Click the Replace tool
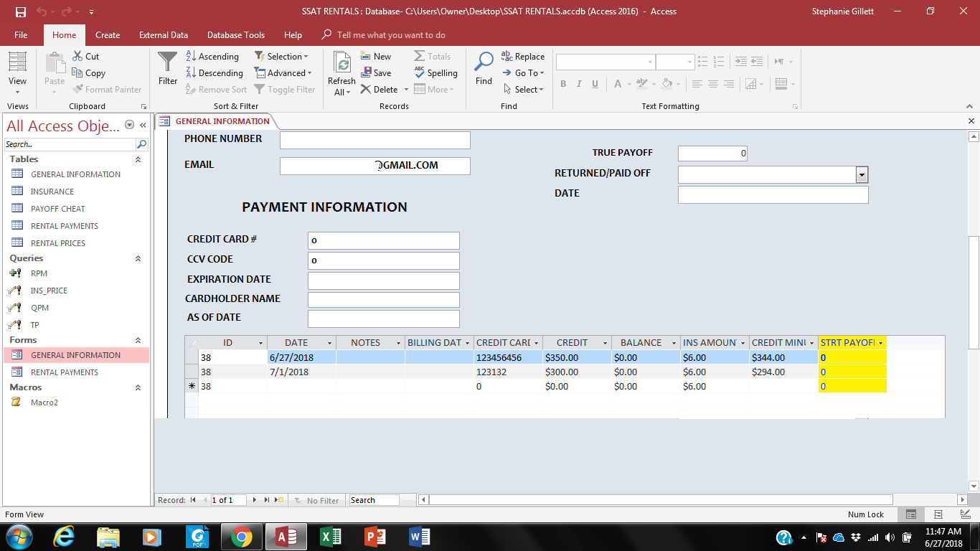This screenshot has height=551, width=980. (x=523, y=57)
